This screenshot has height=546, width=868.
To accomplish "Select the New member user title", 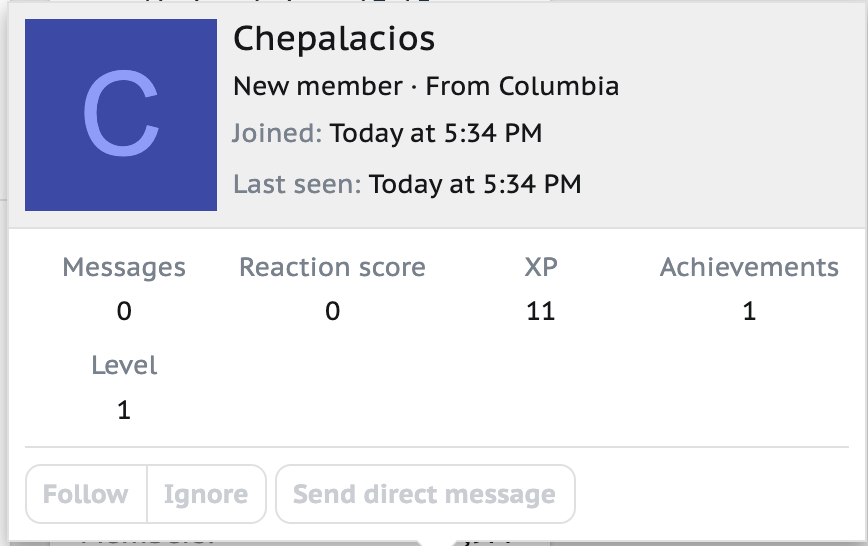I will (318, 86).
